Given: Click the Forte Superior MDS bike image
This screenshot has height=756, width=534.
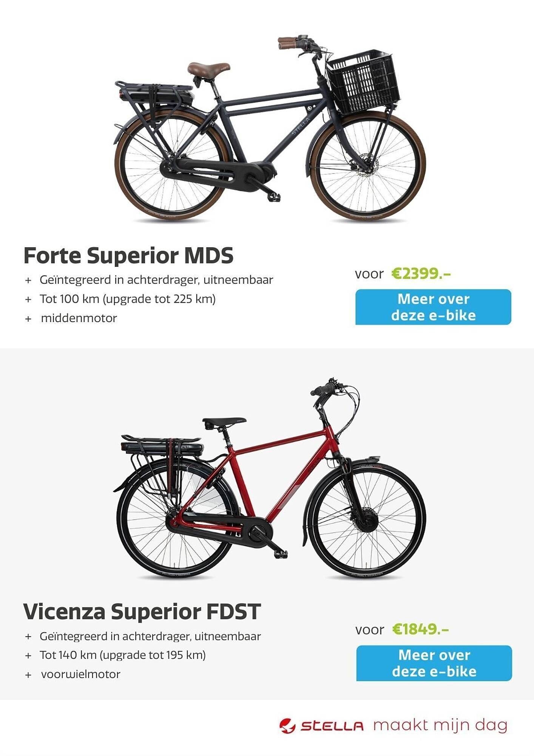Looking at the screenshot, I should [x=270, y=129].
